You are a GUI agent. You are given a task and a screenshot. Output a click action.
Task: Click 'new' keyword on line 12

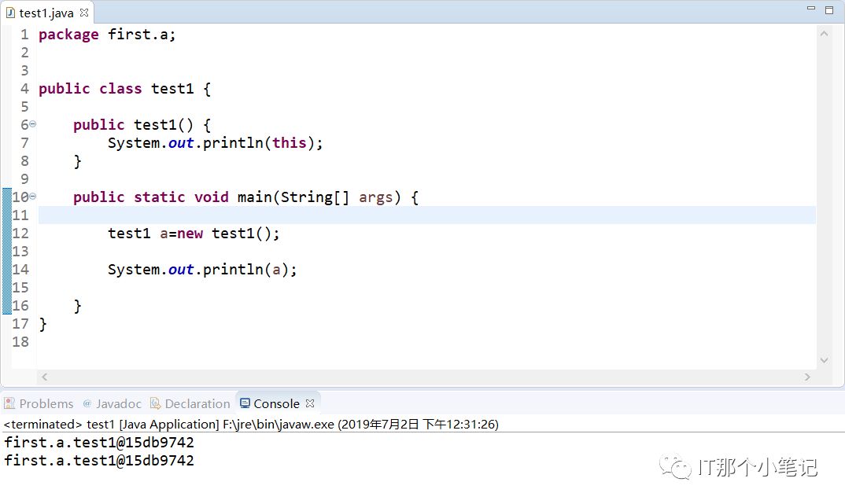[x=190, y=234]
